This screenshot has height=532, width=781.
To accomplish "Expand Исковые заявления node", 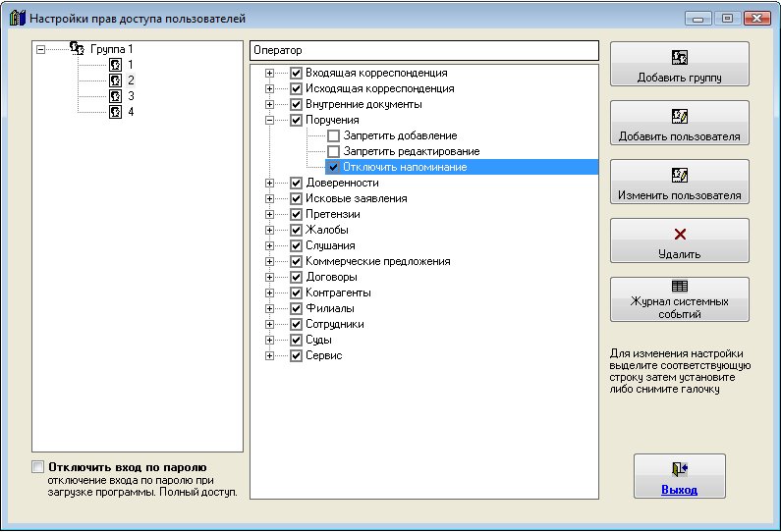I will pos(269,199).
